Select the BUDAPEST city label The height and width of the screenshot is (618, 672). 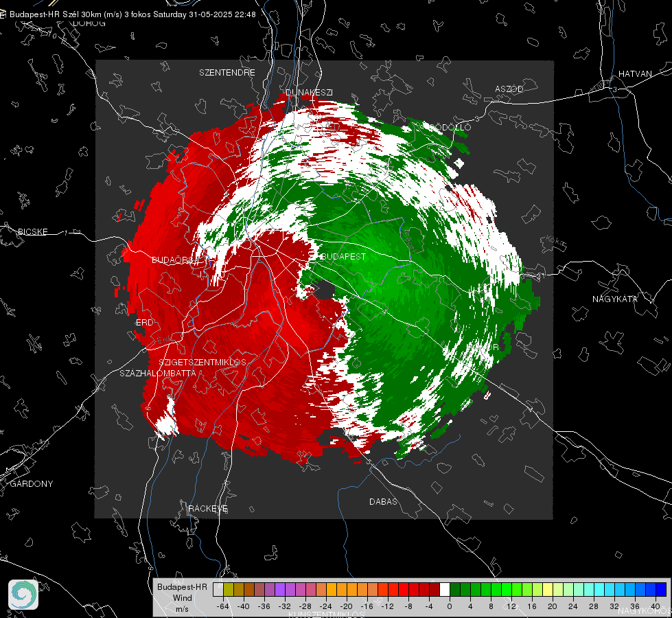click(x=343, y=256)
